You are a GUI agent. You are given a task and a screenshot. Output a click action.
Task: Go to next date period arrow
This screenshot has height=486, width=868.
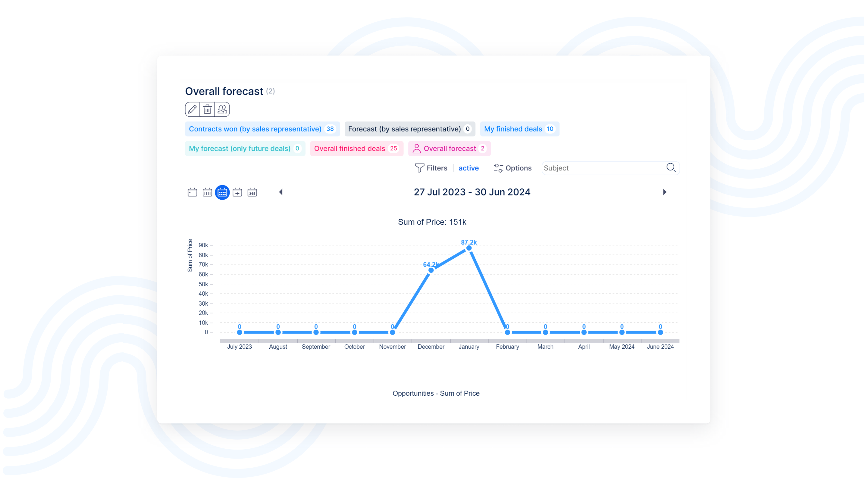tap(664, 192)
